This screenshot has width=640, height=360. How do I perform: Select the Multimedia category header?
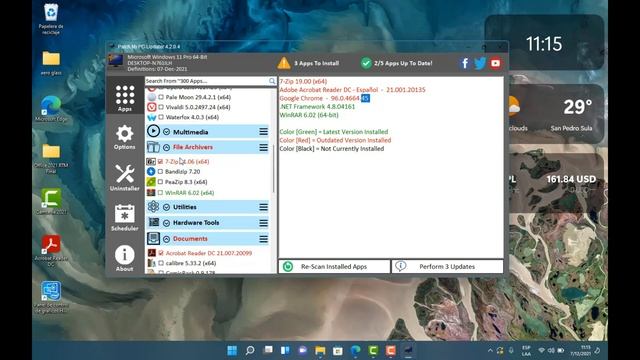point(208,131)
